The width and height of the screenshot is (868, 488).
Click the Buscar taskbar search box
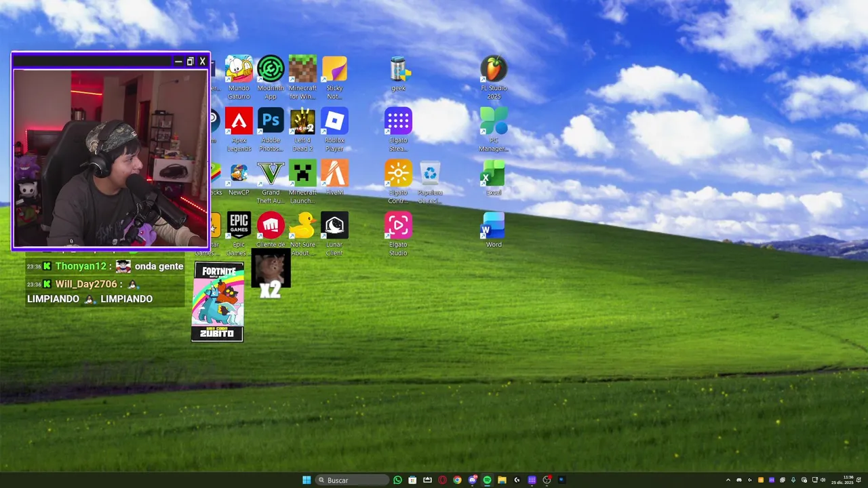point(352,480)
